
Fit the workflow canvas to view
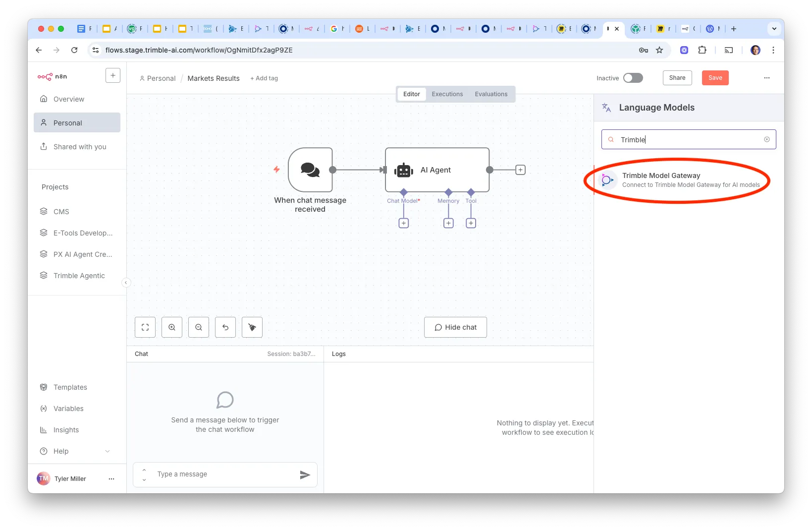(x=145, y=327)
